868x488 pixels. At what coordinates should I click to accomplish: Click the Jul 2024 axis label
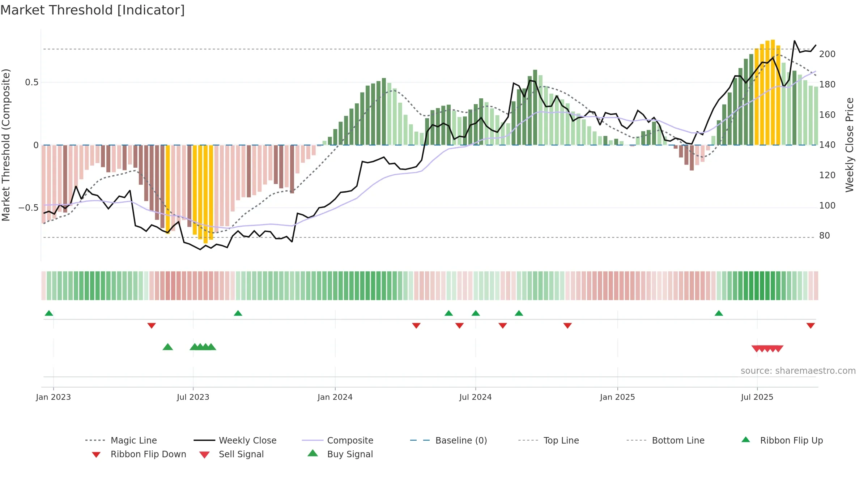[476, 397]
